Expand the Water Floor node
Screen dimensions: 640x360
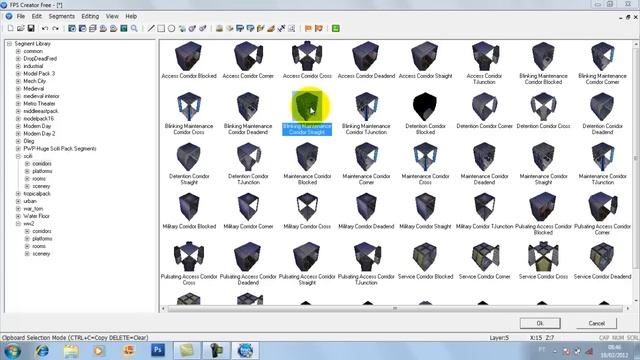click(x=18, y=216)
